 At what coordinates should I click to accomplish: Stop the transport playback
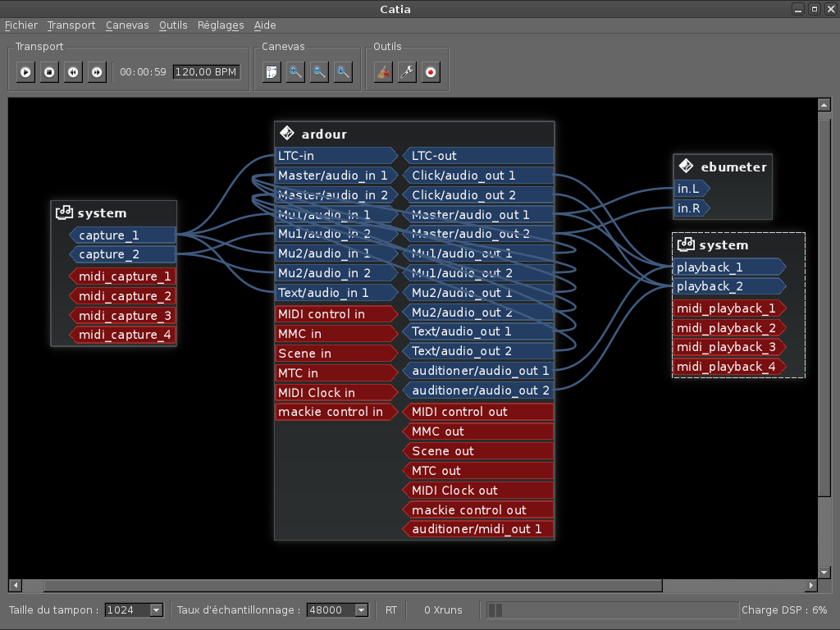pyautogui.click(x=49, y=72)
